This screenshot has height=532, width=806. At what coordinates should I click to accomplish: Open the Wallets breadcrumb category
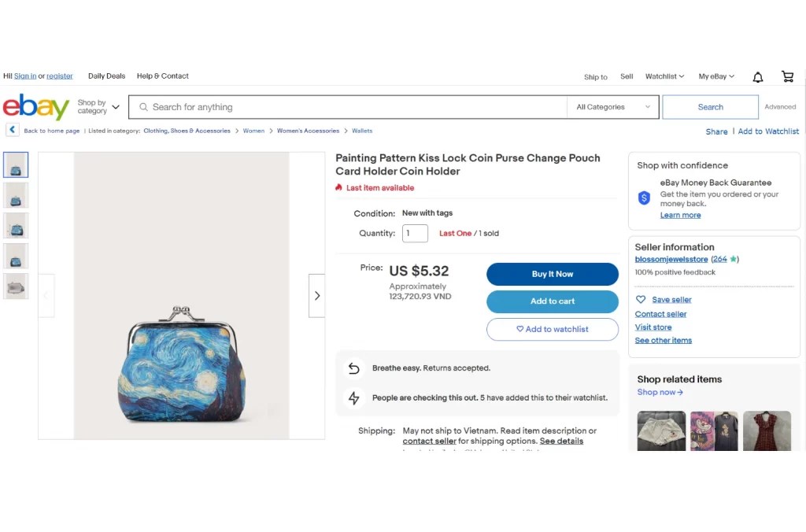361,131
